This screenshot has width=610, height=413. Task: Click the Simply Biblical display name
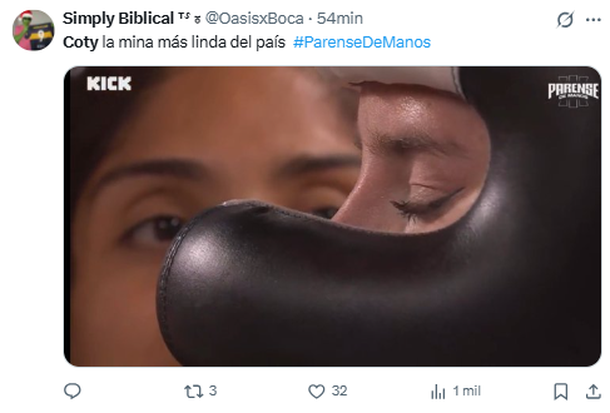[x=118, y=18]
